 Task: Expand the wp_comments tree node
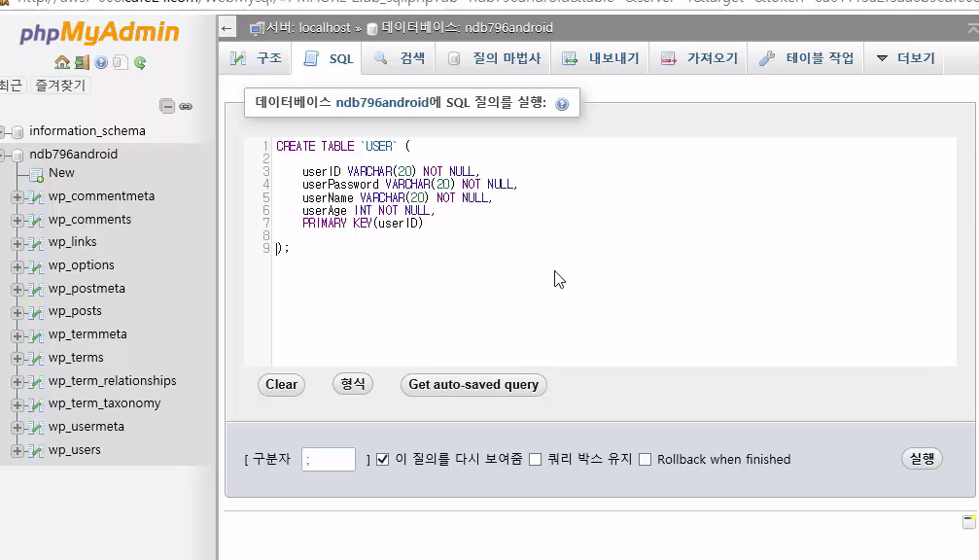(17, 221)
